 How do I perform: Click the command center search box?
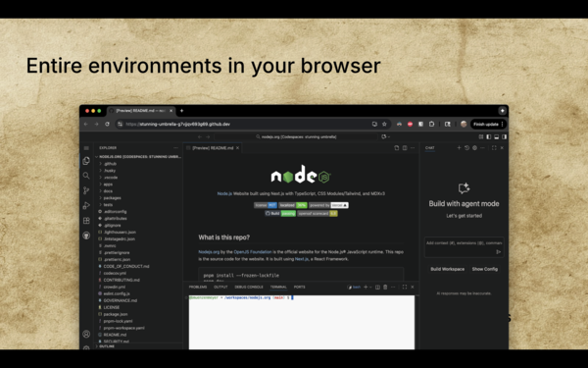click(296, 136)
